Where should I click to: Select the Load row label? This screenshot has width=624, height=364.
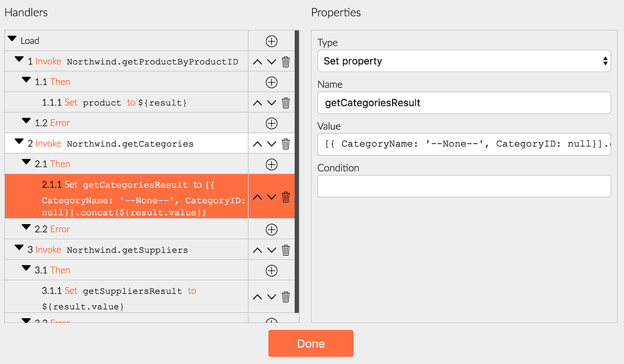pos(30,41)
